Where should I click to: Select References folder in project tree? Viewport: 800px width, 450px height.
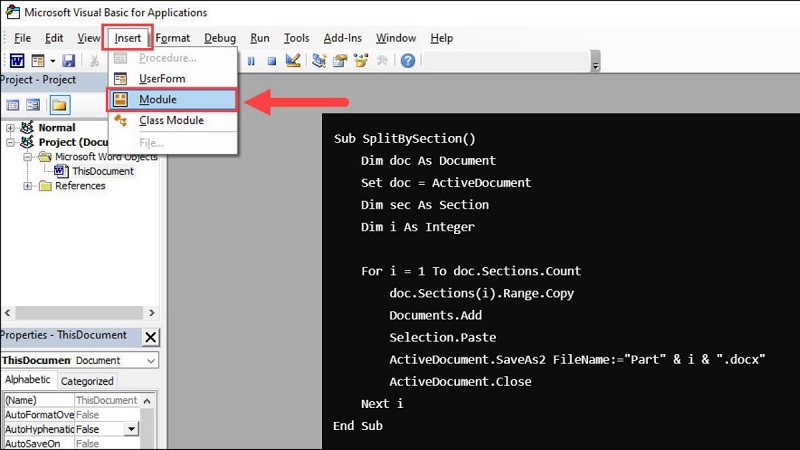coord(80,186)
